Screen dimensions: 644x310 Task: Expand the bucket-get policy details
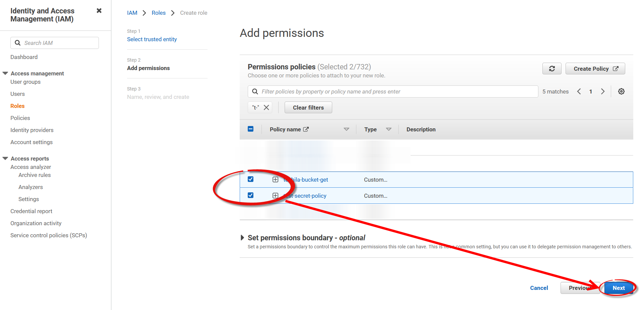click(x=275, y=180)
